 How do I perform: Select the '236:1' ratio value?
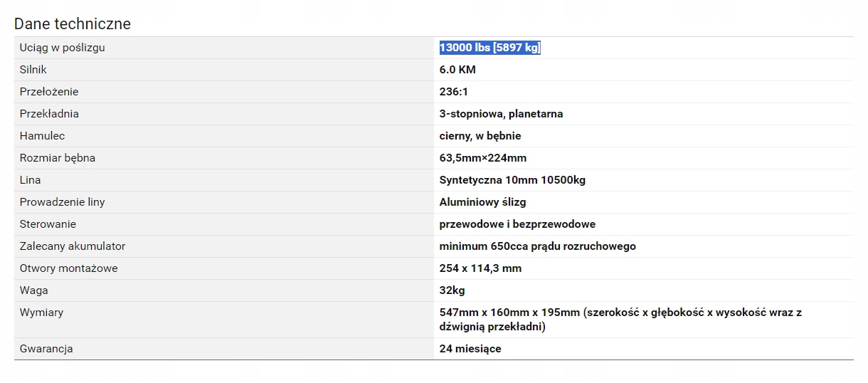(x=454, y=92)
